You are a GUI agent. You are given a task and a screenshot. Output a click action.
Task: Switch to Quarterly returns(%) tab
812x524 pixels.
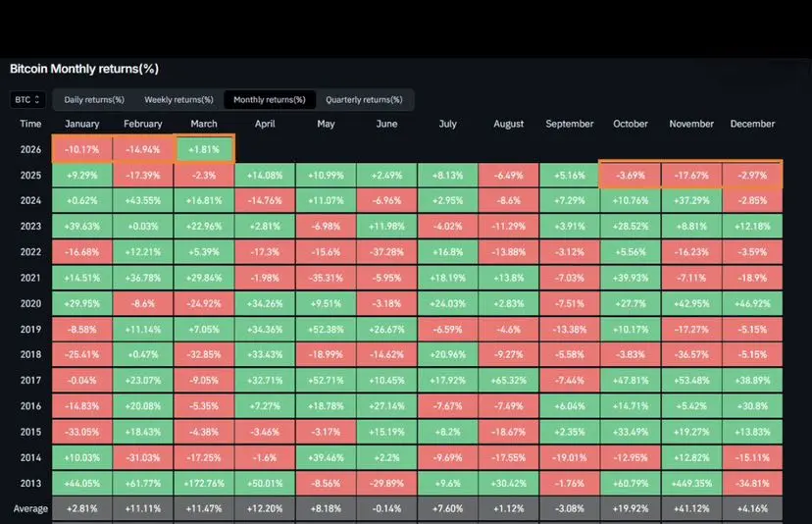click(x=364, y=99)
